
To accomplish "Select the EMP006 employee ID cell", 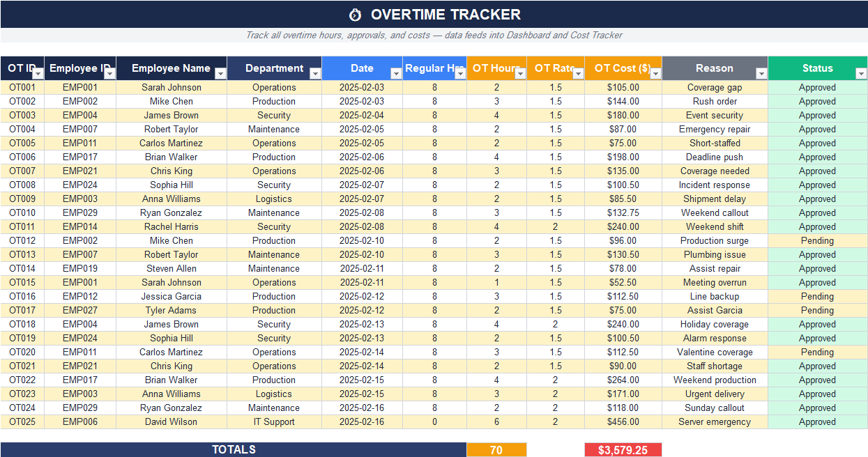I will 80,421.
